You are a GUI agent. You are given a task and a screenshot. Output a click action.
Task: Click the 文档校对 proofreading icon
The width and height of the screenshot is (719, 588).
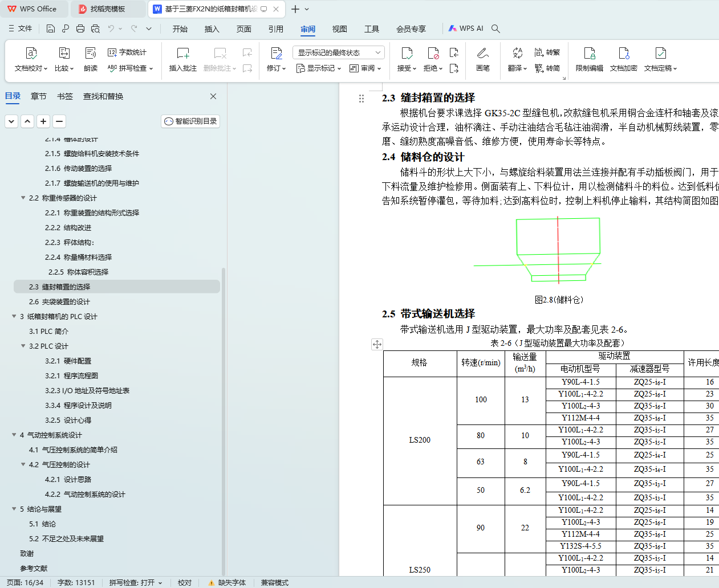[31, 53]
